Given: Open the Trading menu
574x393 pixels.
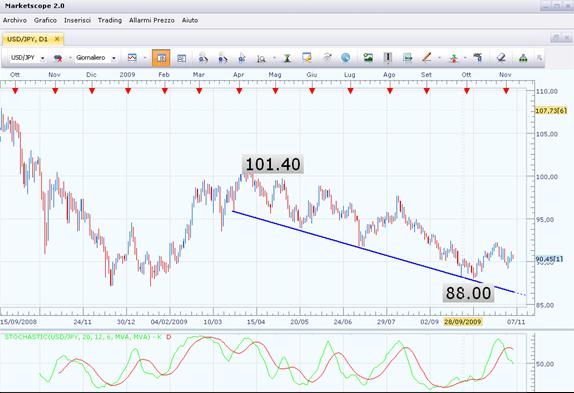Looking at the screenshot, I should 110,20.
